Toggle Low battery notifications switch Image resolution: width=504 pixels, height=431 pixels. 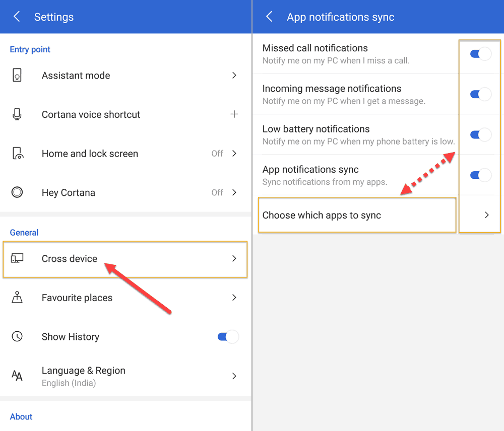pos(480,135)
